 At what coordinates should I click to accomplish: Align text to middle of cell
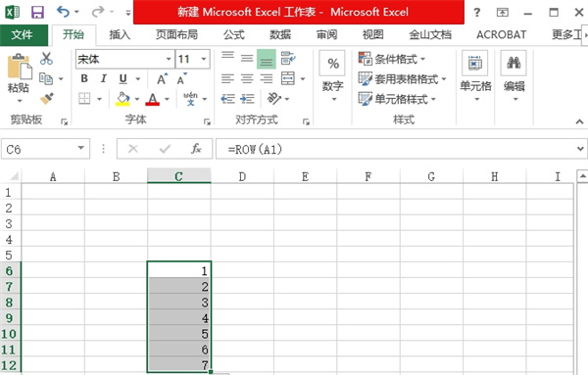247,59
